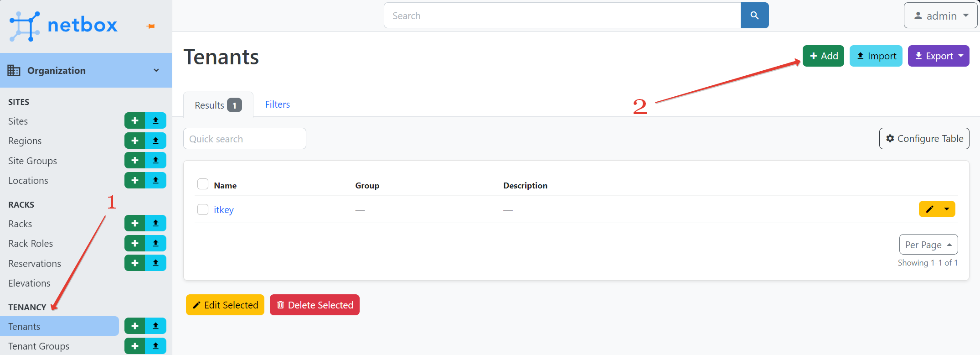Open the Per Page dropdown
Viewport: 980px width, 355px height.
928,245
